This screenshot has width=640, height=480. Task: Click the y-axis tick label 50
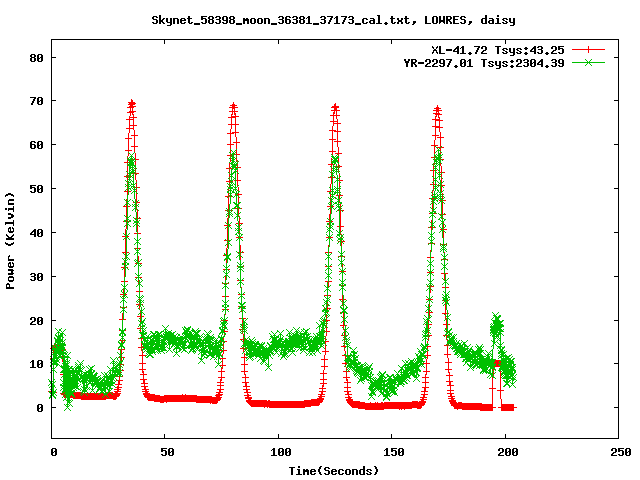click(36, 189)
